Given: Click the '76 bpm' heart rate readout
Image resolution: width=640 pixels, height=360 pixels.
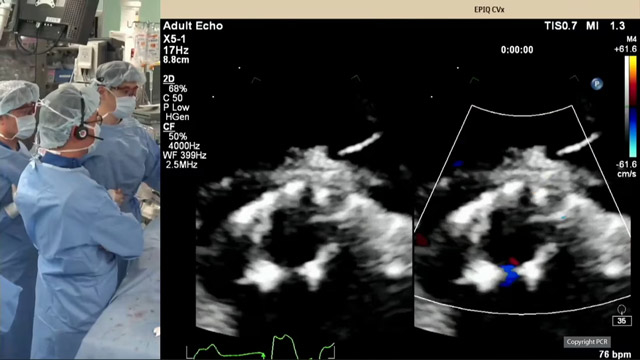Looking at the screenshot, I should pyautogui.click(x=614, y=354).
